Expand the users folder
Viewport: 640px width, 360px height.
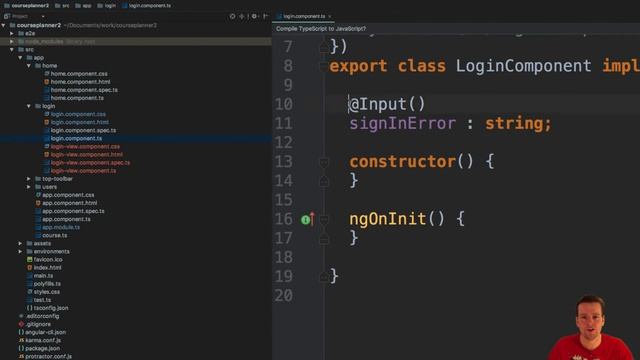coord(29,187)
